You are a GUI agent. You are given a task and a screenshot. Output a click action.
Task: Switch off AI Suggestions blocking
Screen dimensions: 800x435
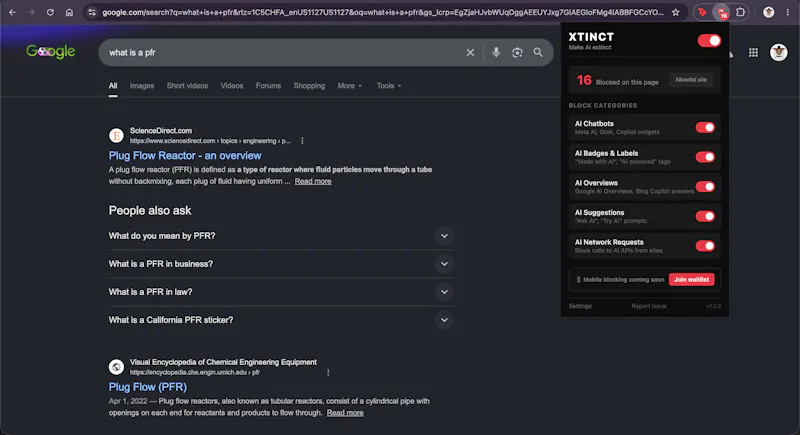705,216
